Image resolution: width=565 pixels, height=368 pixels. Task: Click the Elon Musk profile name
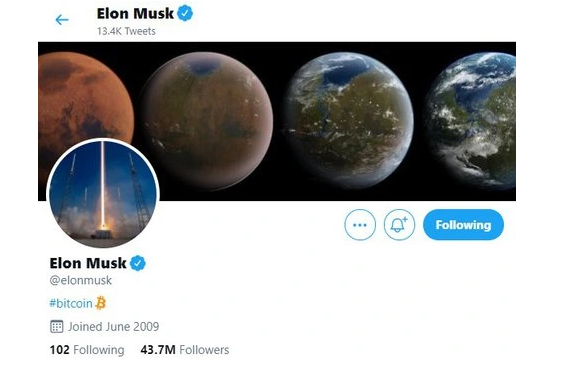(88, 263)
